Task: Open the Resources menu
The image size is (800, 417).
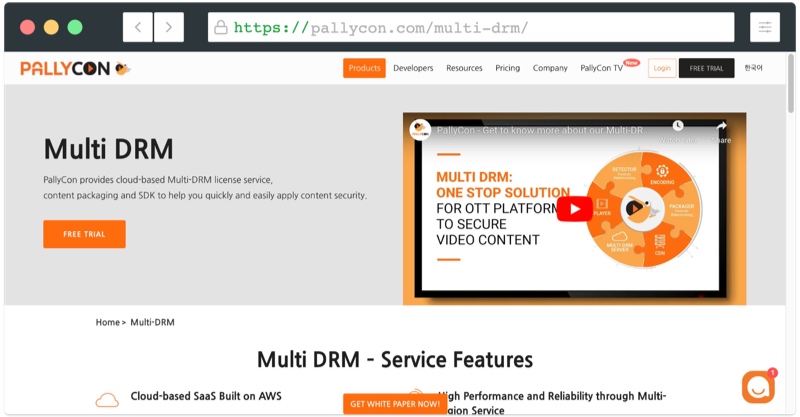Action: click(464, 68)
